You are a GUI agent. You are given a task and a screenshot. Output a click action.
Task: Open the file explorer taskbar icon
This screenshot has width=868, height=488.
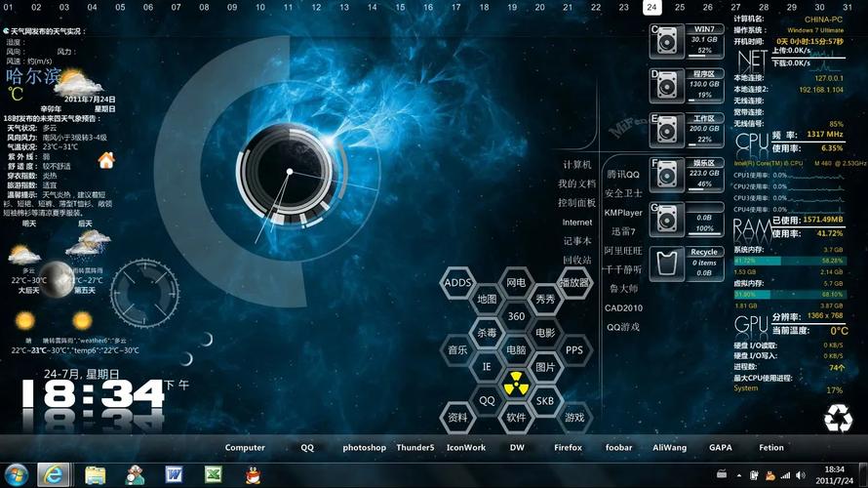pos(96,475)
